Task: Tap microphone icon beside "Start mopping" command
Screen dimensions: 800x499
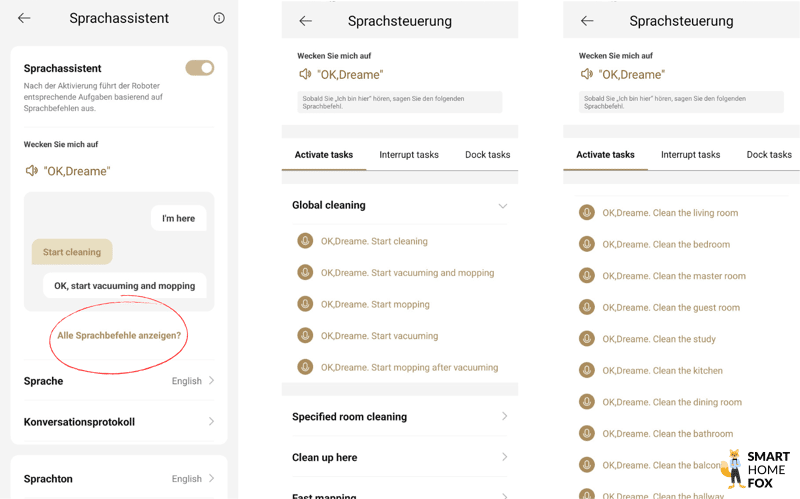Action: 305,304
